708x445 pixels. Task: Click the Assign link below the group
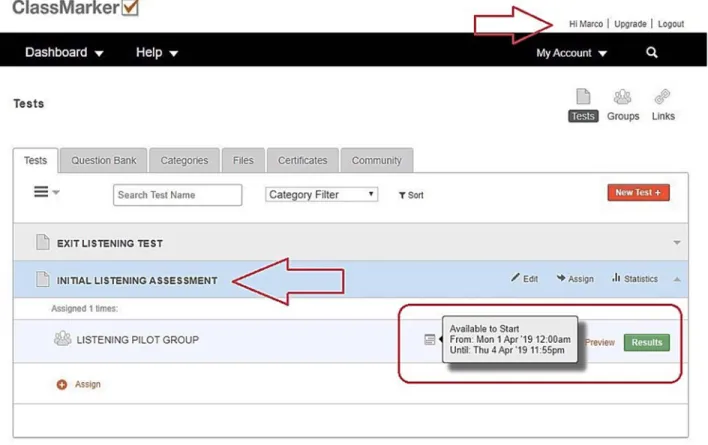pyautogui.click(x=88, y=384)
